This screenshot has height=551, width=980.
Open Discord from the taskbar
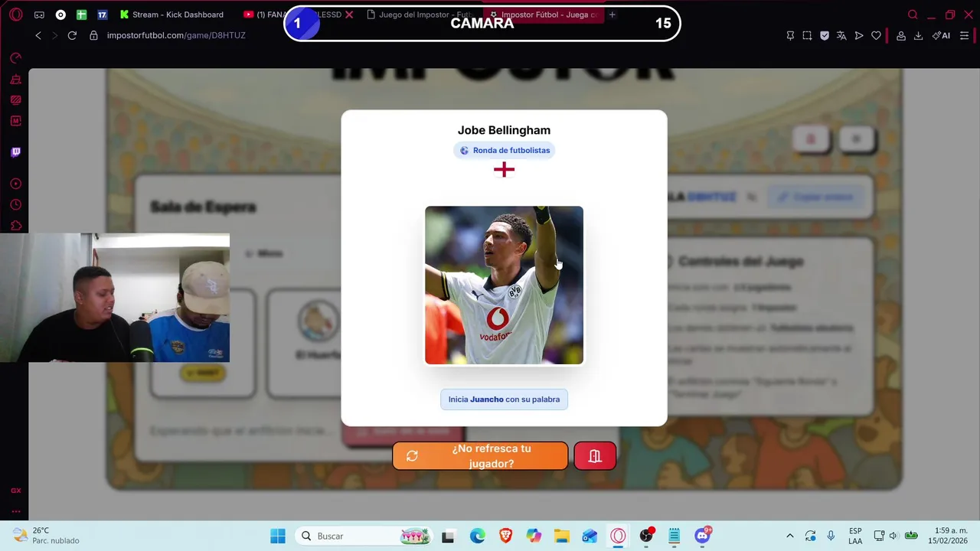(702, 536)
